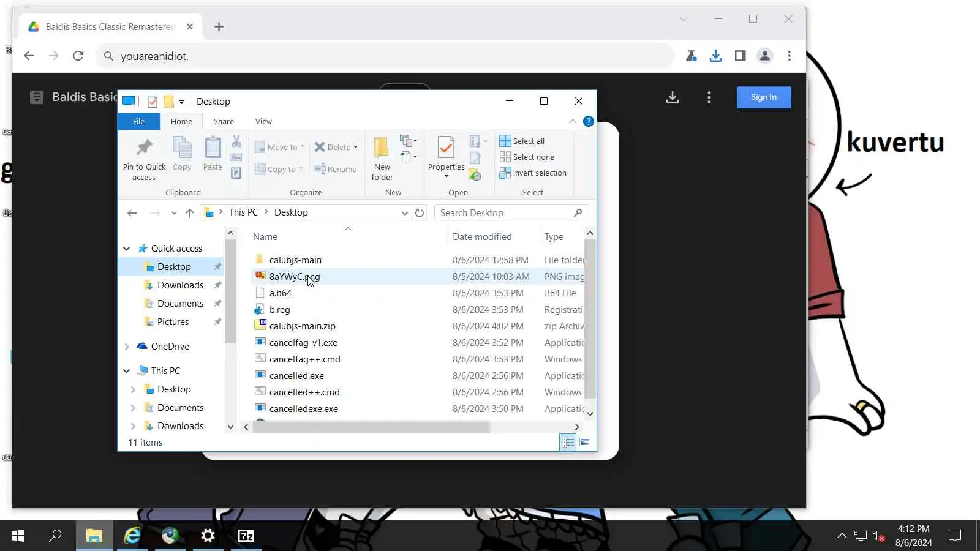Click This PC in the address breadcrumb

(243, 212)
